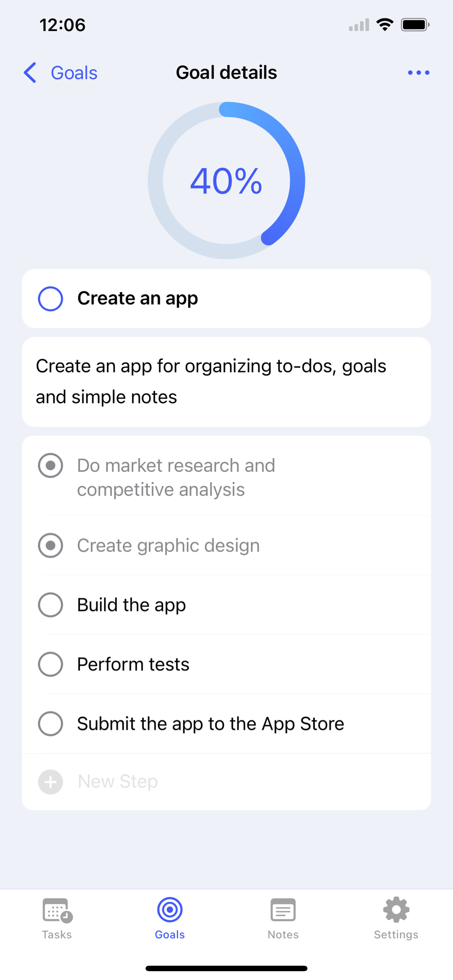Viewport: 453px width, 980px height.
Task: Tap the Create an app goal title
Action: [138, 298]
